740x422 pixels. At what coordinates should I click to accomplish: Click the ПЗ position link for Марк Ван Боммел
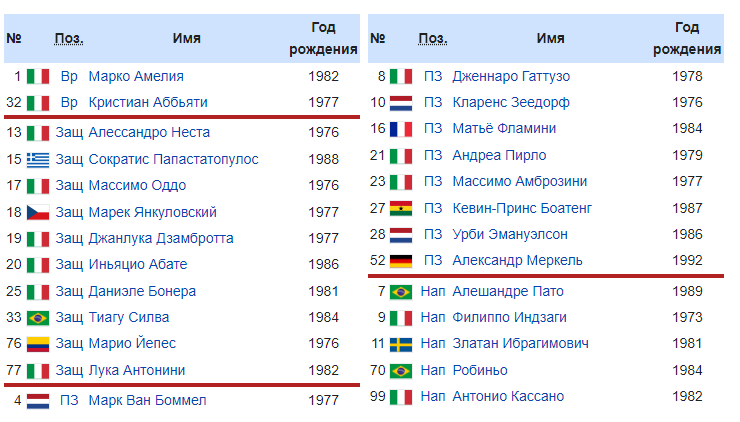69,400
